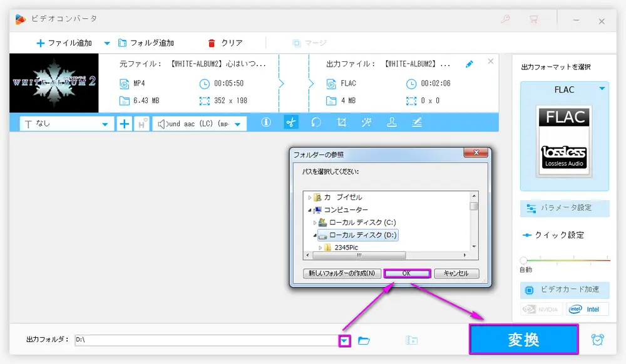626x364 pixels.
Task: Expand ローカル ディスク (C:) tree node
Action: tap(315, 222)
